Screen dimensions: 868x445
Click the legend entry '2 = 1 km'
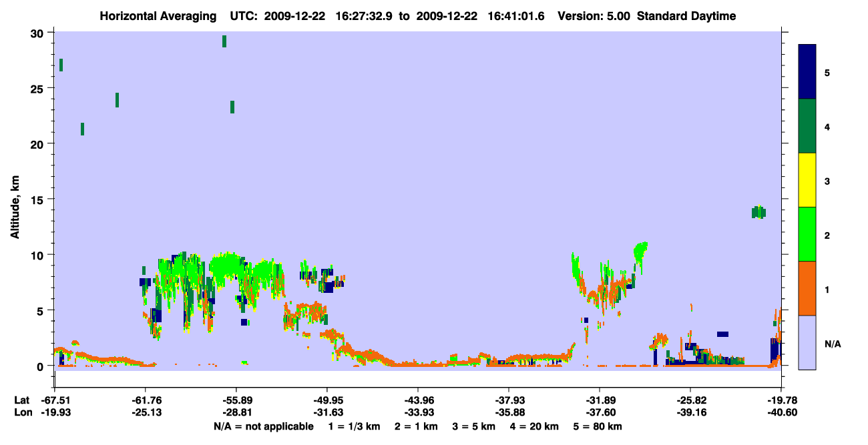coord(416,426)
